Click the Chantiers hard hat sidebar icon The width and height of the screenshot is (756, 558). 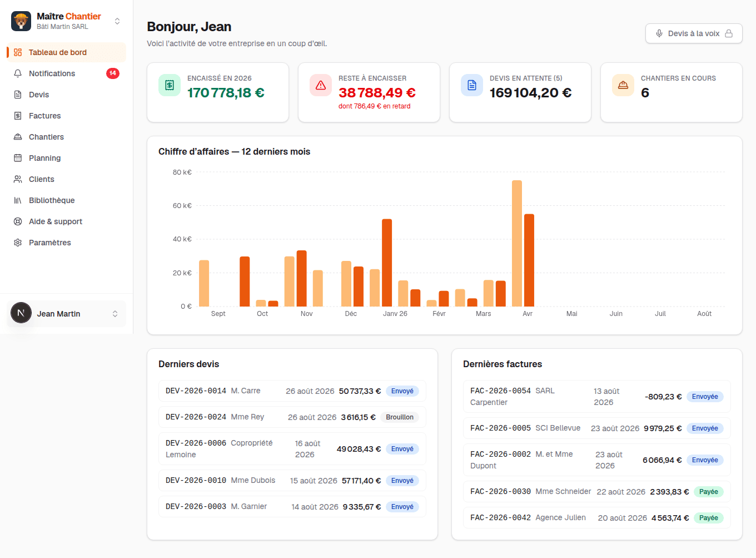(x=18, y=137)
